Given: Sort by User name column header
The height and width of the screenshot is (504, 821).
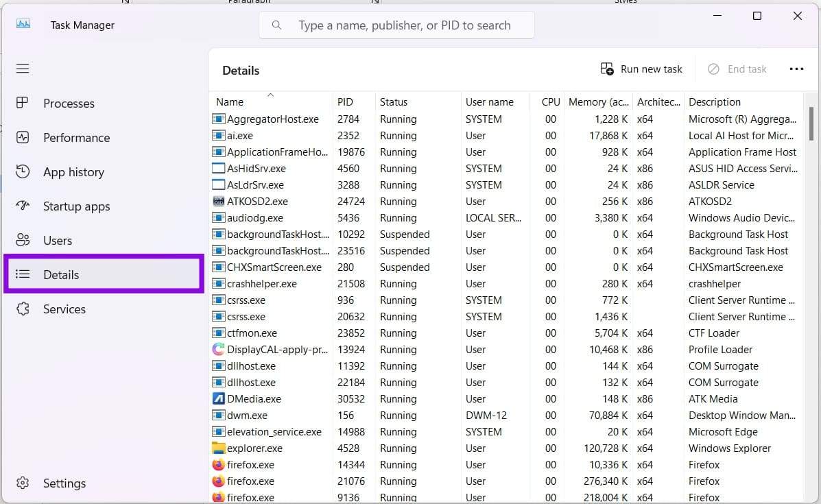Looking at the screenshot, I should (x=495, y=101).
